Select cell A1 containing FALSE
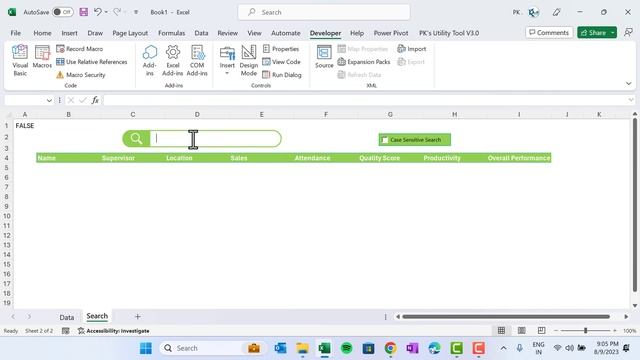 coord(25,126)
